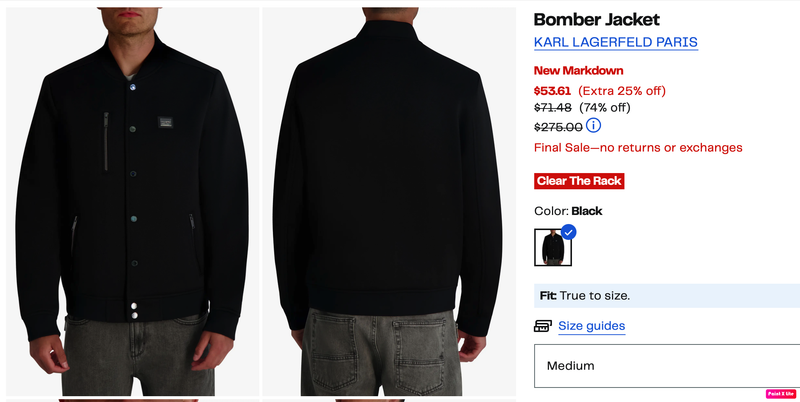Click the Extra 25% off text
The width and height of the screenshot is (800, 402).
pos(622,91)
